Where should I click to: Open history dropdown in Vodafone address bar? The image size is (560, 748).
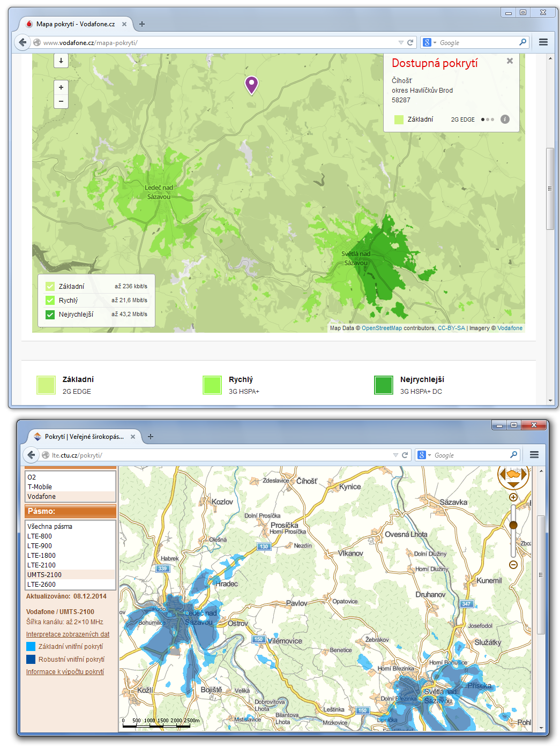coord(401,42)
